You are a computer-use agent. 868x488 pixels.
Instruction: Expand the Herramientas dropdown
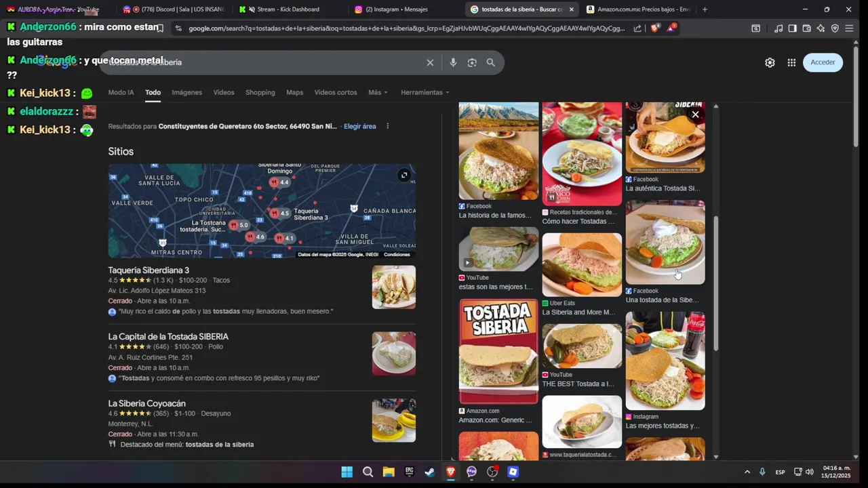coord(425,92)
